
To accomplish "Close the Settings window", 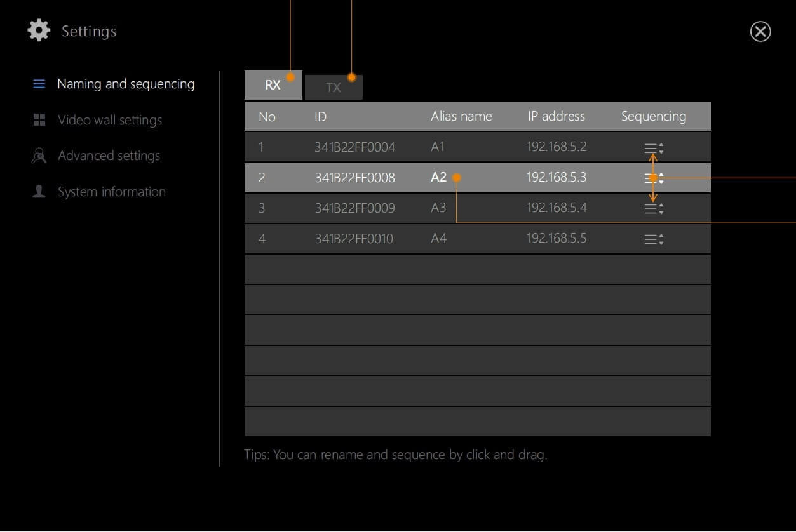I will 760,32.
